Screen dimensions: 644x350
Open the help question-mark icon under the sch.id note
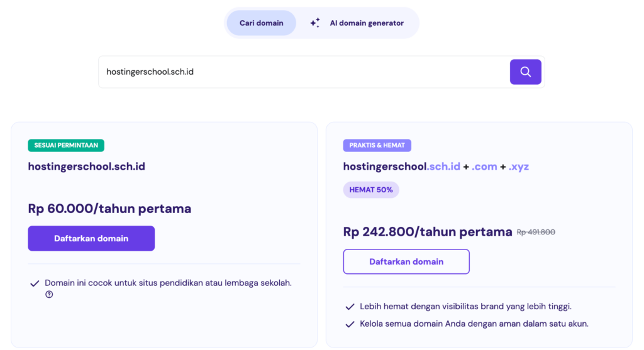[x=49, y=294]
